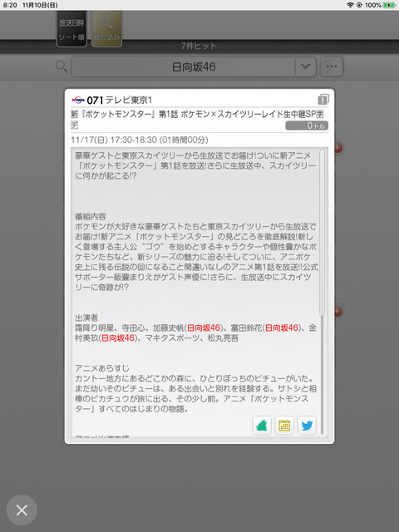The image size is (399, 532).
Task: Open the three-dots more options button
Action: tap(332, 66)
